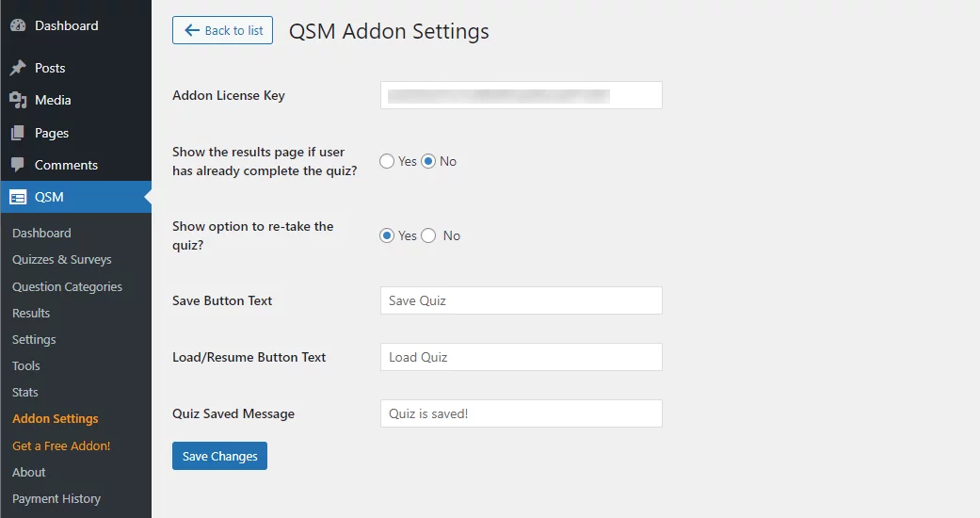Go to QSM Results page

click(x=31, y=313)
